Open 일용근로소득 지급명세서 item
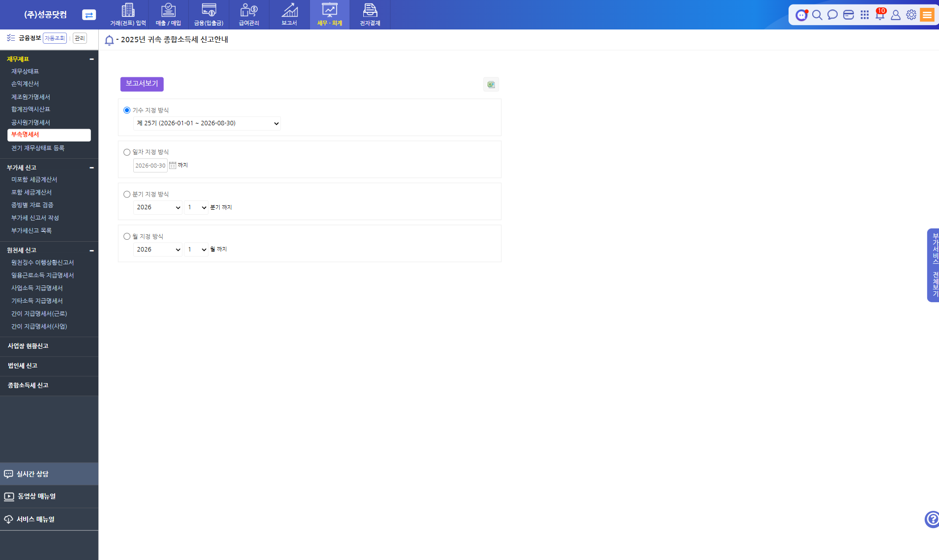939x560 pixels. [42, 276]
